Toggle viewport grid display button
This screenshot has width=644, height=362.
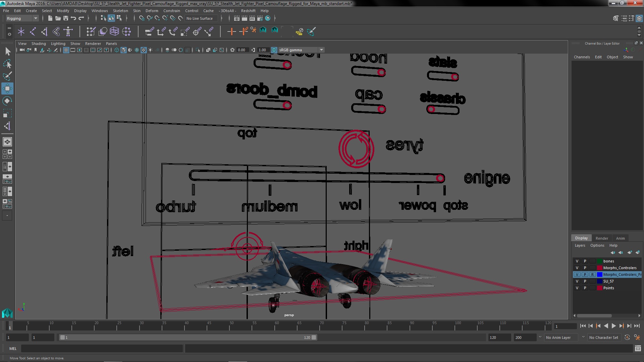tap(66, 50)
